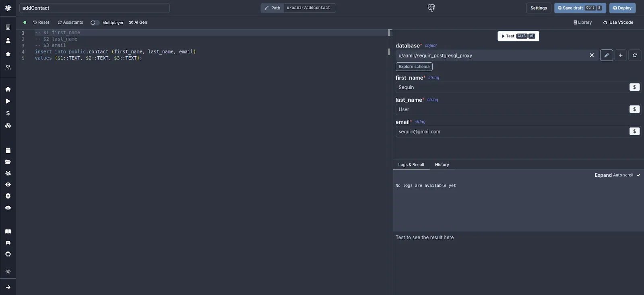The image size is (644, 295).
Task: Open the Assistants dropdown
Action: tap(70, 23)
